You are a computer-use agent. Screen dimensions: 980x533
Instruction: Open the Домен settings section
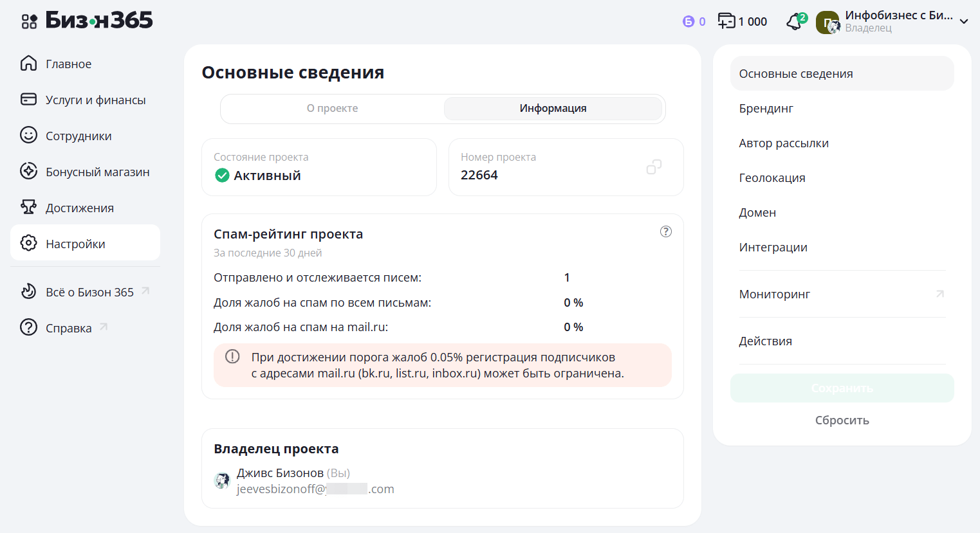coord(757,213)
